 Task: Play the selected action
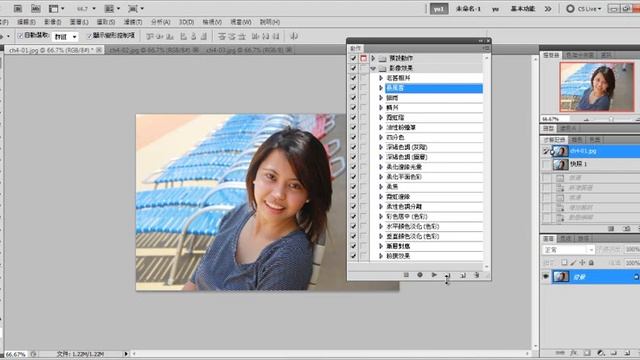[434, 275]
